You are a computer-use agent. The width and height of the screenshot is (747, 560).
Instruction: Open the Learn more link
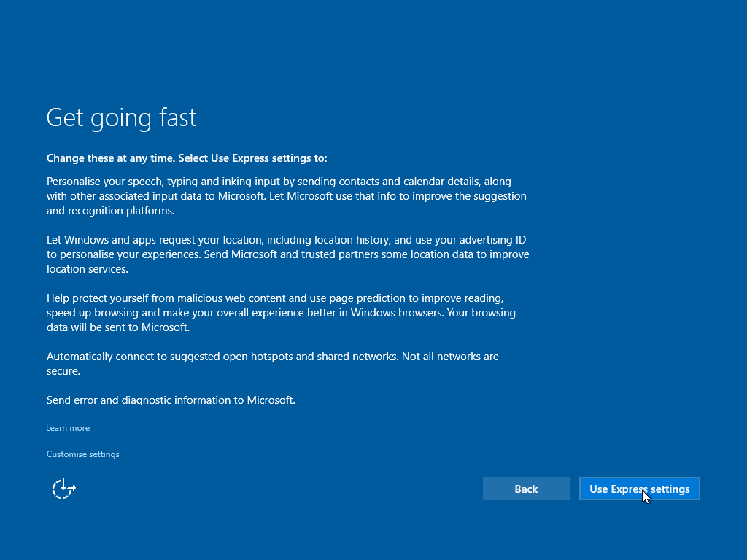[x=68, y=427]
